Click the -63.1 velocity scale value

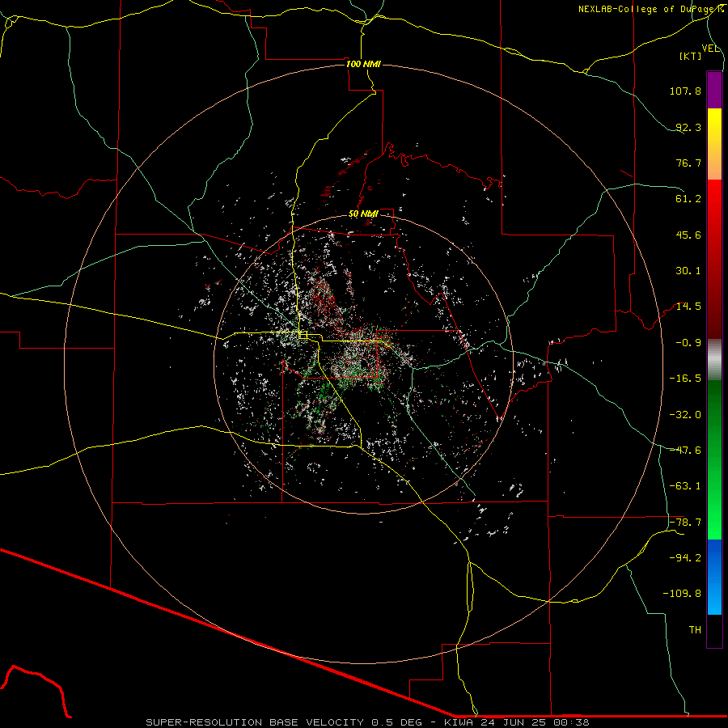point(685,486)
